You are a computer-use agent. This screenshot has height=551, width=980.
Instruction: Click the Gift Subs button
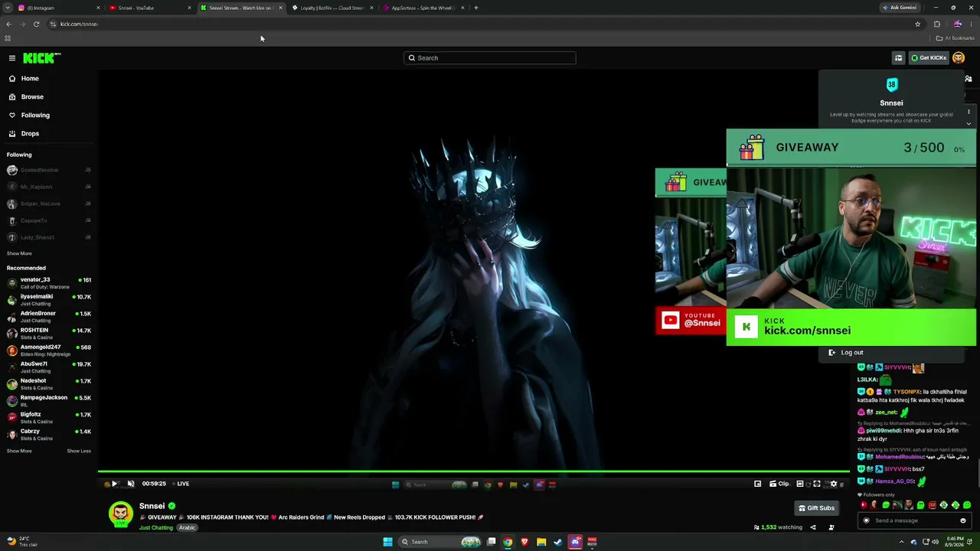click(816, 508)
